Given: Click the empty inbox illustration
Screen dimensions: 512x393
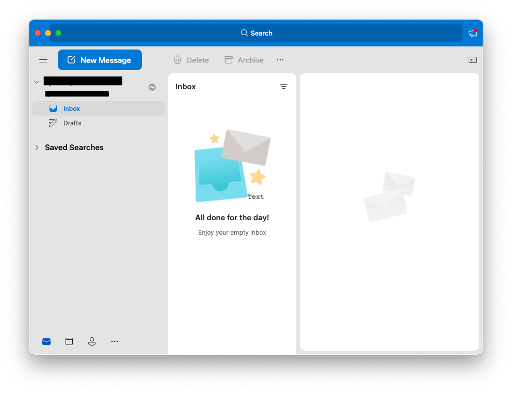Looking at the screenshot, I should [232, 166].
